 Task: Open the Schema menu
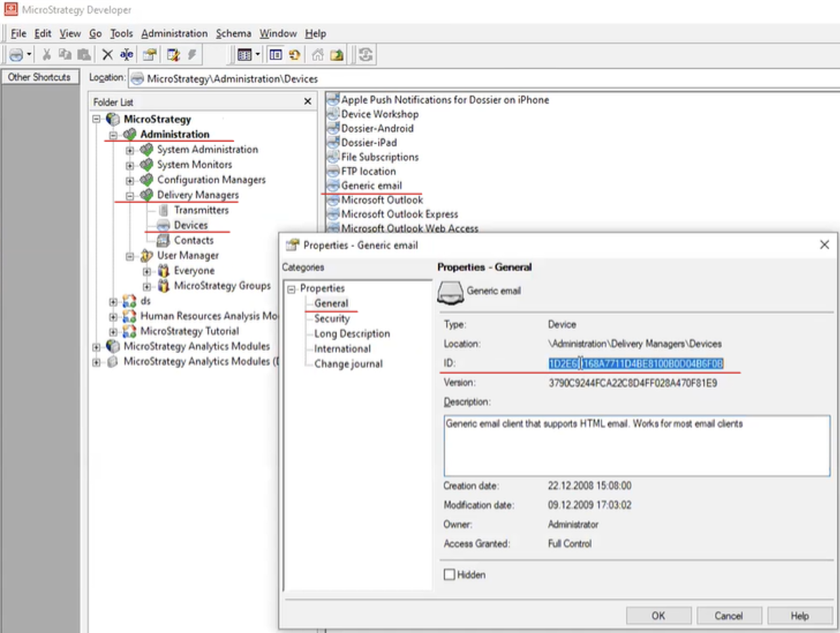coord(233,33)
